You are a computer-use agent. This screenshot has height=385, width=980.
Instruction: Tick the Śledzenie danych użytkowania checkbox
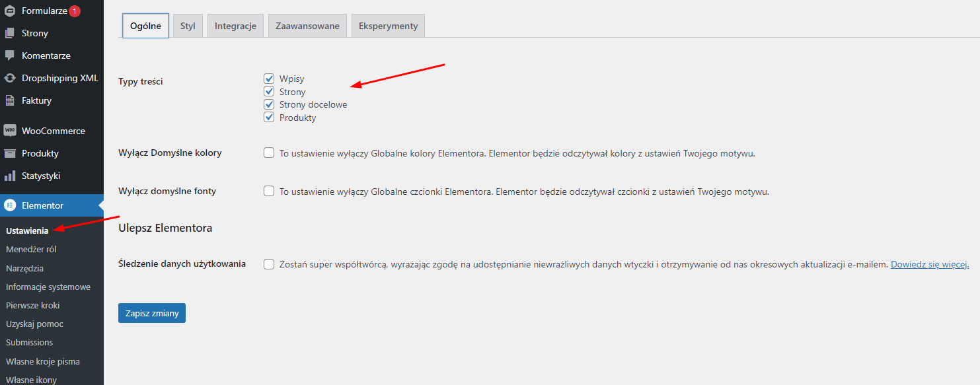click(x=269, y=264)
